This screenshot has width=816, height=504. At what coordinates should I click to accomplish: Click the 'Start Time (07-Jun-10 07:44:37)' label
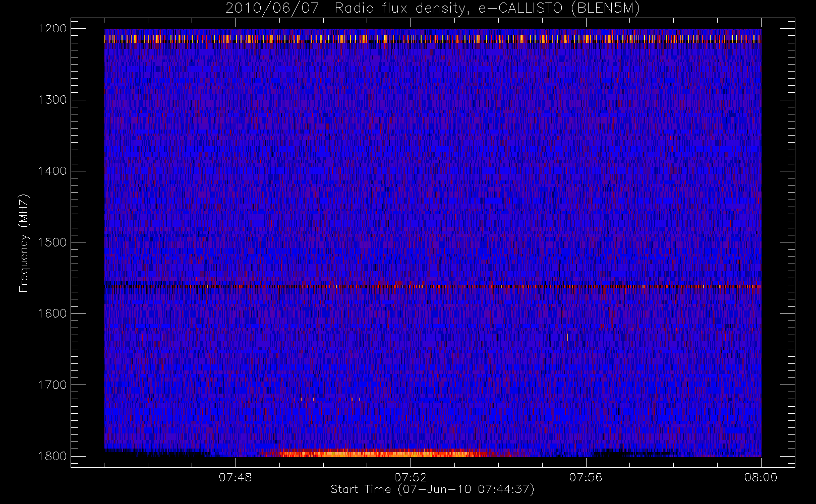point(432,489)
